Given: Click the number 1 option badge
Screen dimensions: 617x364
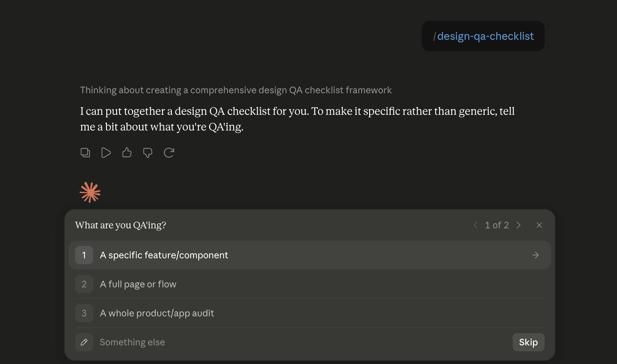Looking at the screenshot, I should click(84, 255).
